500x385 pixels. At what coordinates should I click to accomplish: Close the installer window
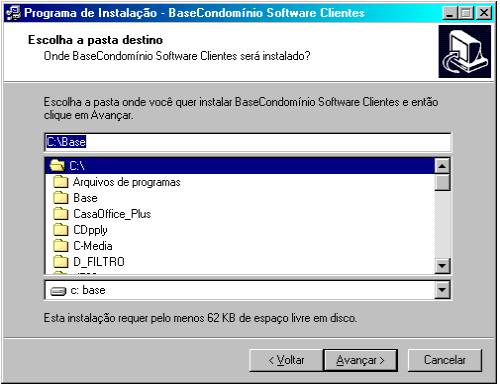484,13
